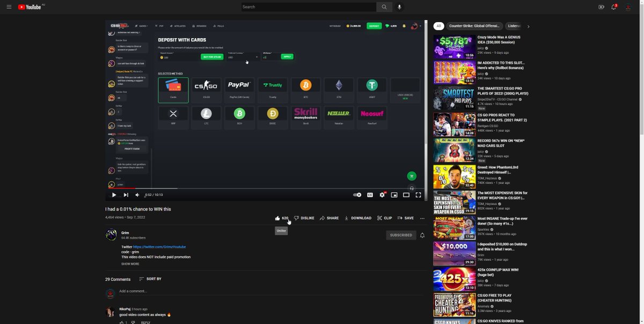Screen dimensions: 644x324
Task: Open 425x COINFLIP MAX WIN thumbnail
Action: point(454,279)
